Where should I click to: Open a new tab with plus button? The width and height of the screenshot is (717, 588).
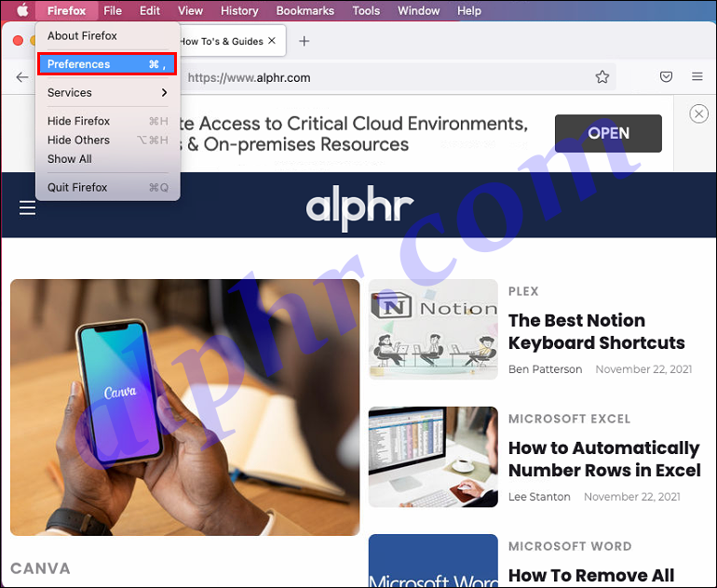(304, 41)
